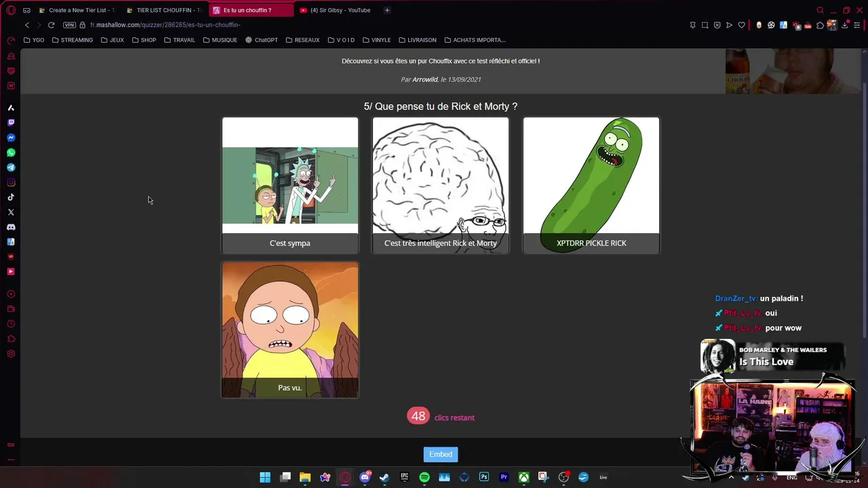
Task: Open Xbox app from taskbar
Action: (x=524, y=477)
